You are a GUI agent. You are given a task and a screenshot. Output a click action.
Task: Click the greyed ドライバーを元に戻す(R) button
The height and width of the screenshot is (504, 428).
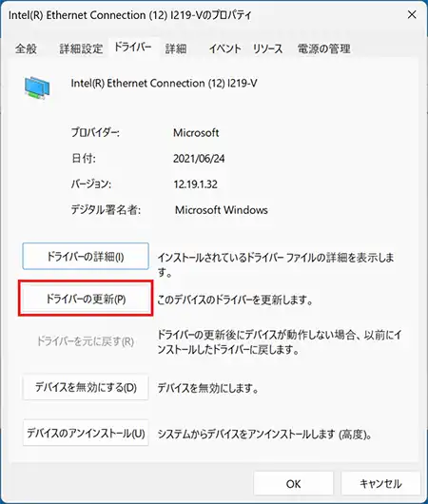tap(86, 341)
